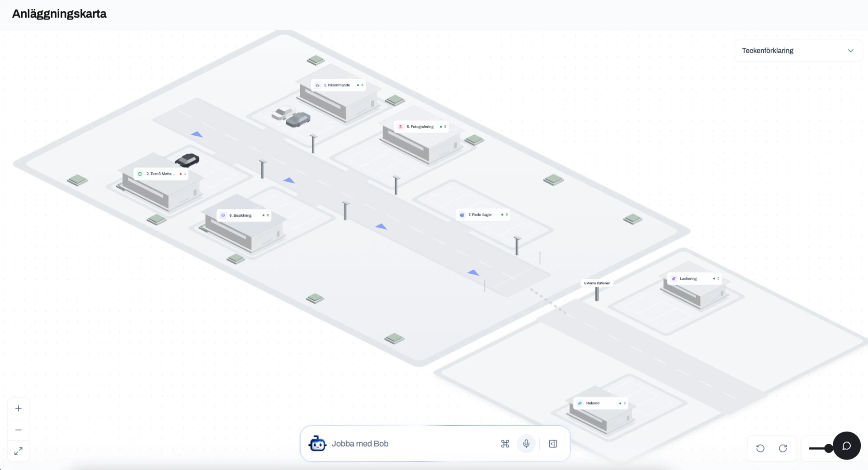Click the gray car in Inkommande parking
This screenshot has height=470, width=868.
tap(298, 119)
